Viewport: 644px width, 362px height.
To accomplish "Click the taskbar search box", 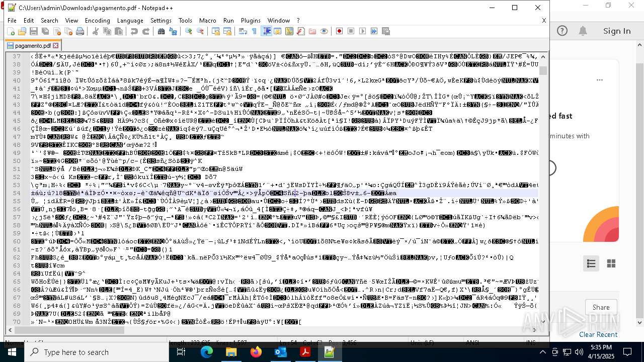I will point(97,352).
